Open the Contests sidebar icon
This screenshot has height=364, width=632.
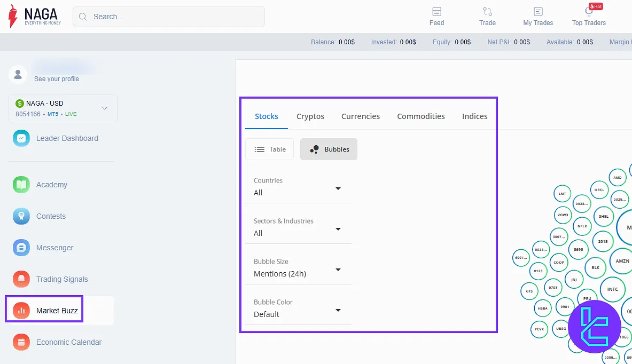tap(21, 216)
